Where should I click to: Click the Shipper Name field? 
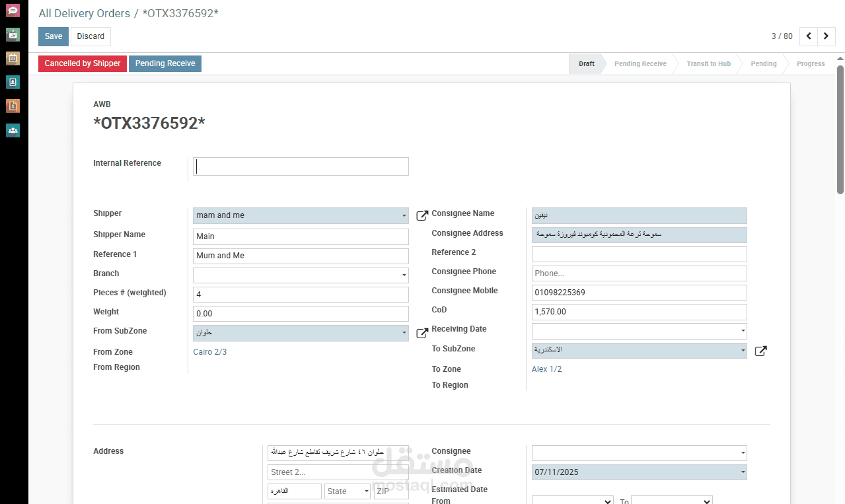[301, 236]
